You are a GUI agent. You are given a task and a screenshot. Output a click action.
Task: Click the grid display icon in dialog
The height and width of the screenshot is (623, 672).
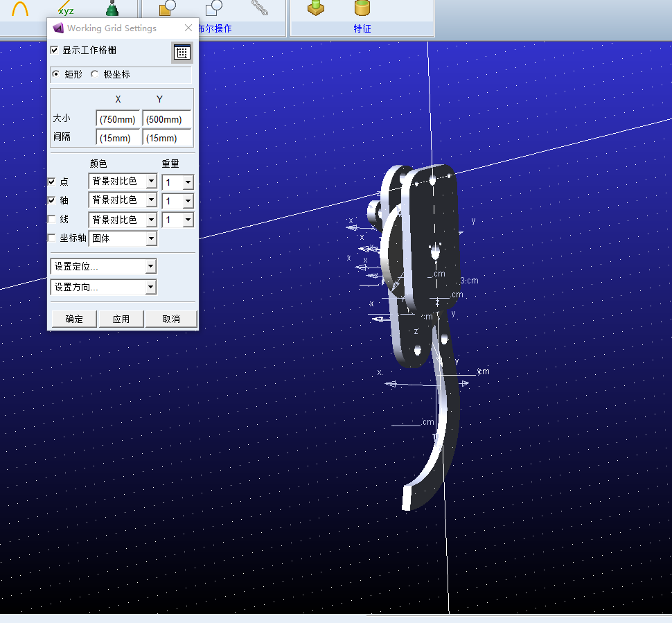click(182, 53)
